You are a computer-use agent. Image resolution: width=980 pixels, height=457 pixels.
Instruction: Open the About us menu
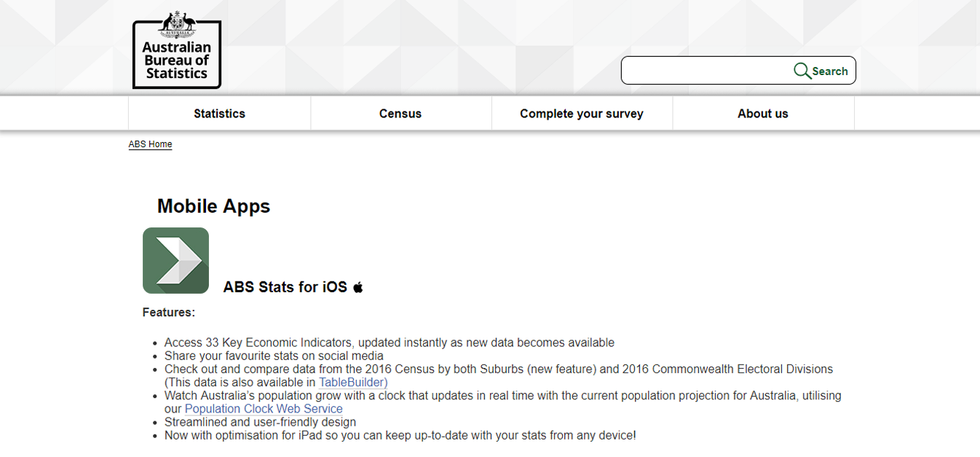coord(763,114)
